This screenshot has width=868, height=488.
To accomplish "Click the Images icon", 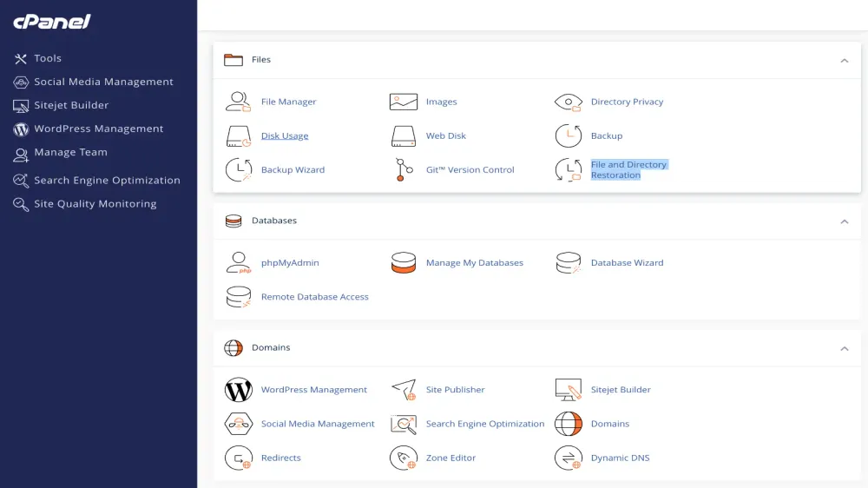I will (x=404, y=102).
